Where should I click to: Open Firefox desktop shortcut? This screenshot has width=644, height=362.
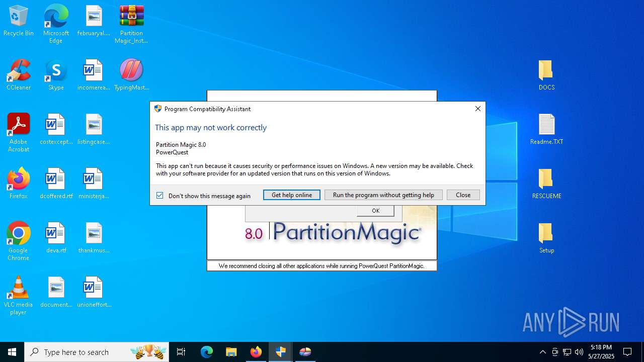[19, 184]
